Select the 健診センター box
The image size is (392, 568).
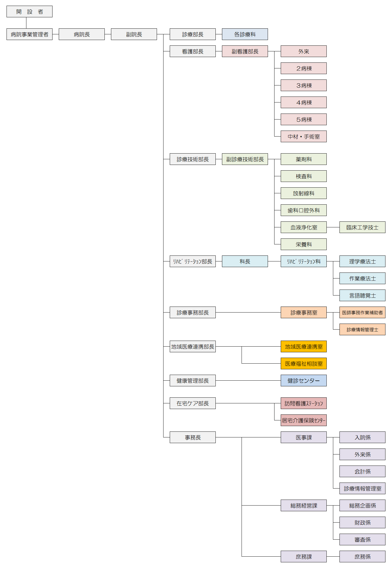click(x=303, y=381)
